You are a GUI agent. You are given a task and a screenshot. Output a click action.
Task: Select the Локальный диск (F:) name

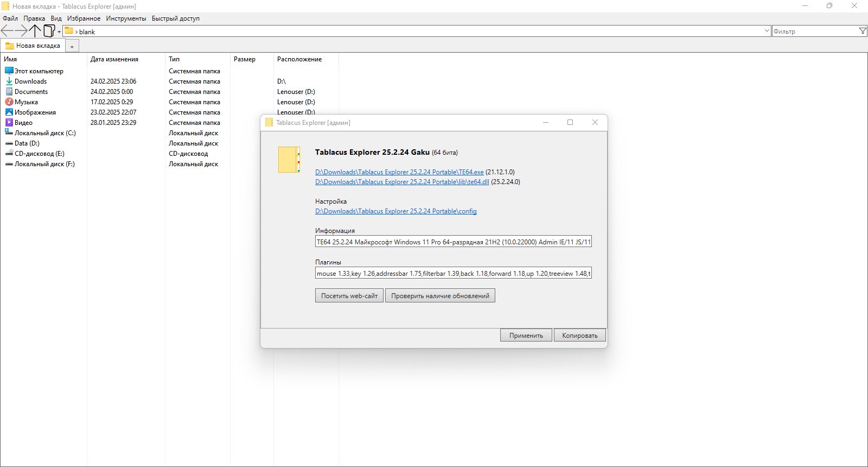pos(44,164)
